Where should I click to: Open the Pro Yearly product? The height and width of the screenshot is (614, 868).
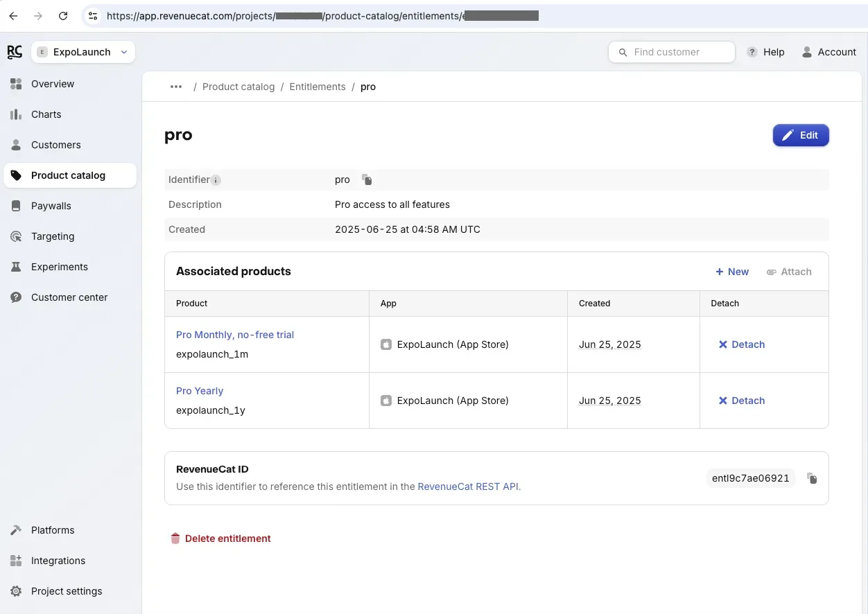click(x=200, y=391)
